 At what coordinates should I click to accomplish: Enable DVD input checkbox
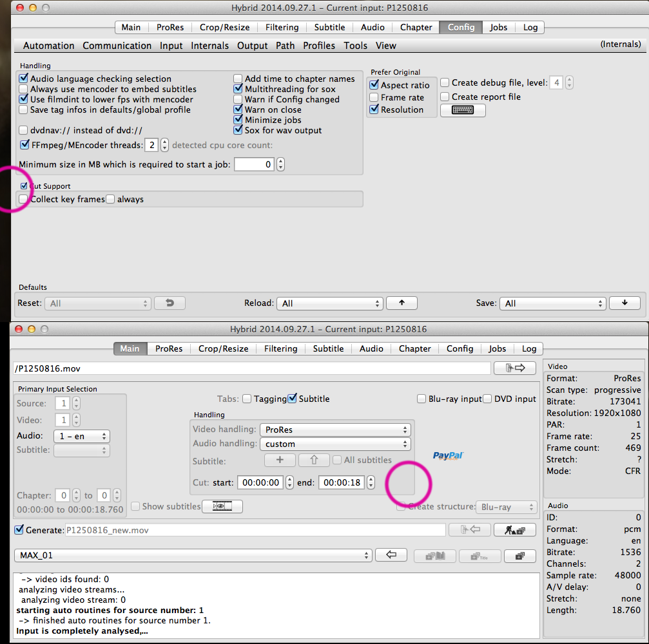(487, 399)
